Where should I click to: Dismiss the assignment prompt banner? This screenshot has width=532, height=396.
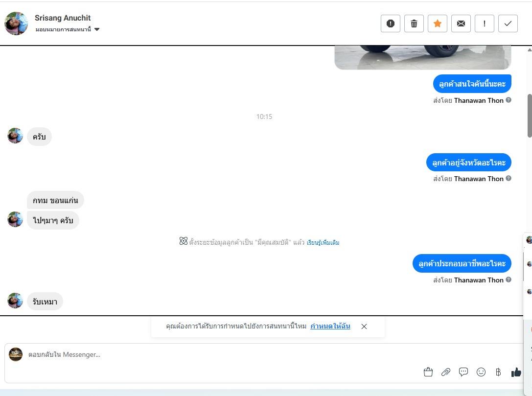(x=364, y=326)
